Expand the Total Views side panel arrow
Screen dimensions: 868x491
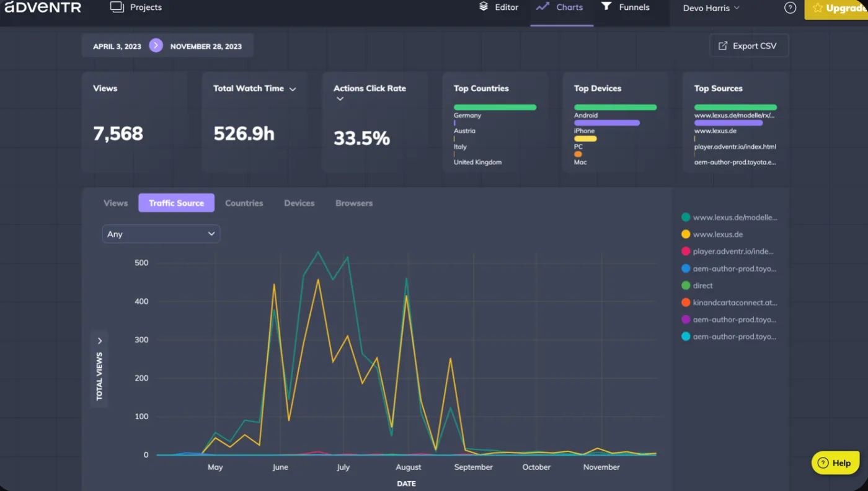[x=99, y=340]
